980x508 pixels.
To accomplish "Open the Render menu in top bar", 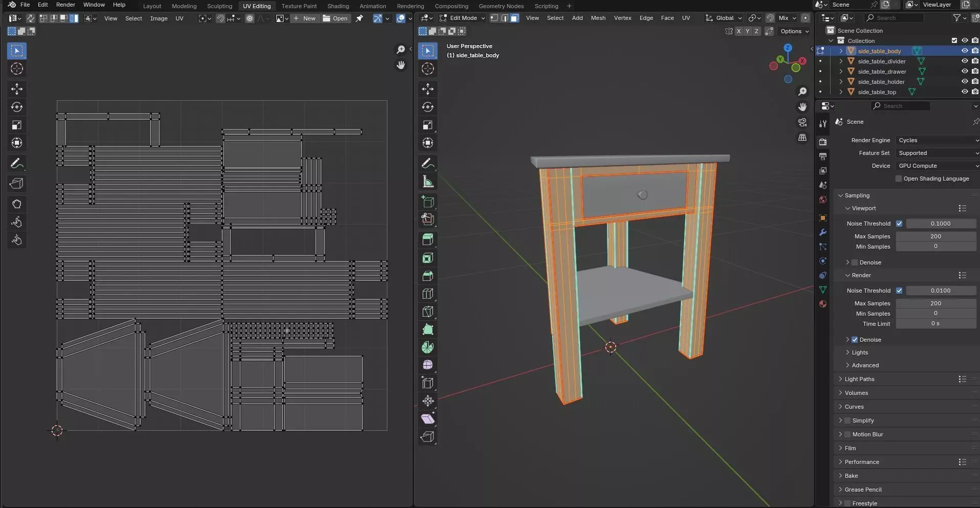I will point(66,5).
